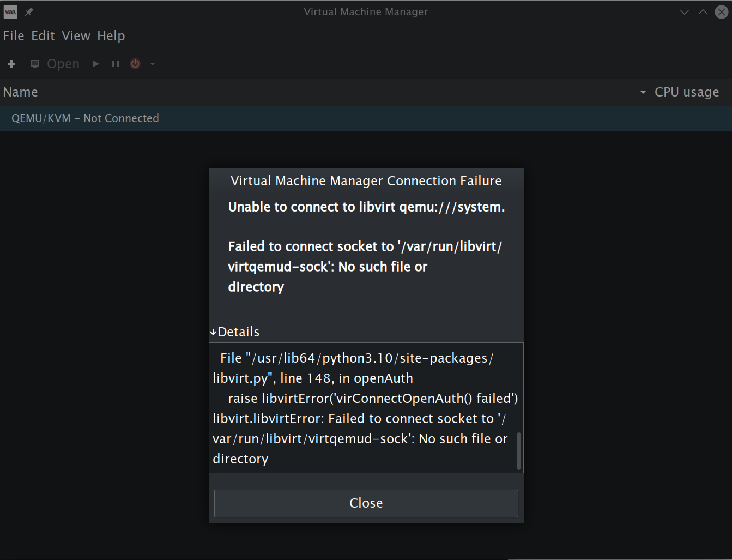Select the QEMU/KVM – Not Connected row

[x=366, y=118]
